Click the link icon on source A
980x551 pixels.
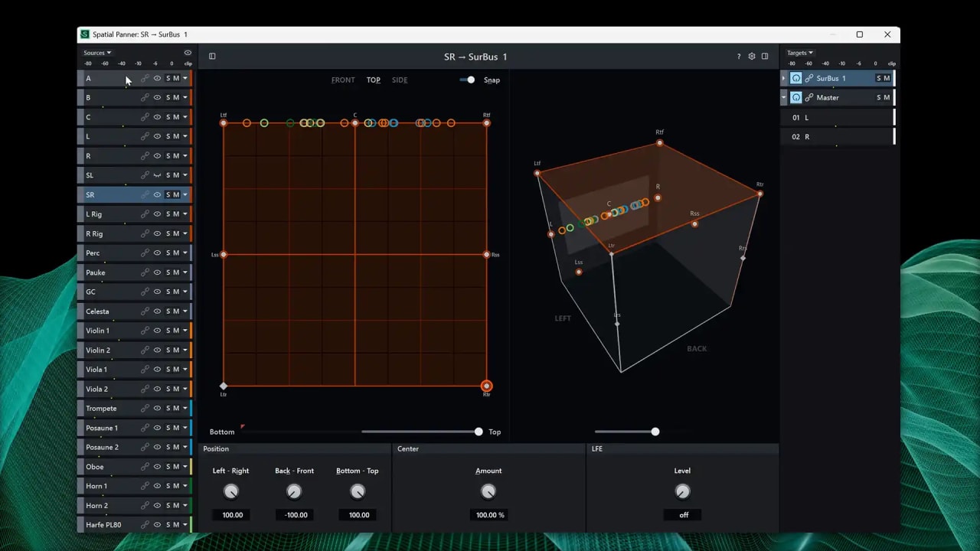145,78
